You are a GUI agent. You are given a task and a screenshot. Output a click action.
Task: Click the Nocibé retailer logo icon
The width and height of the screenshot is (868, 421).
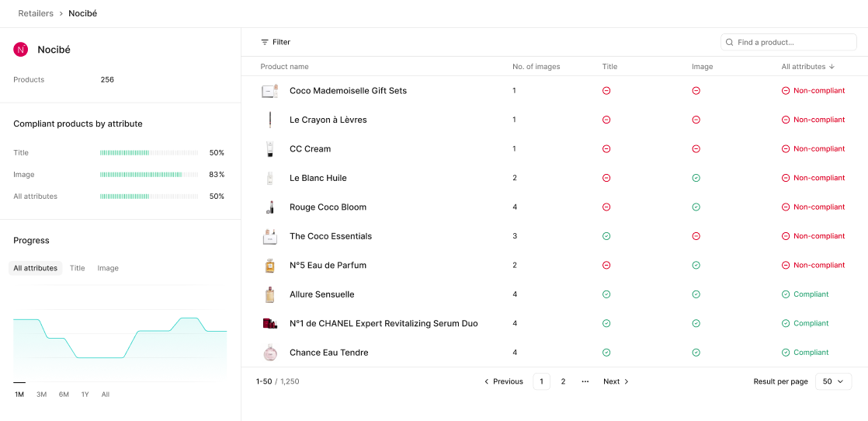[x=21, y=50]
